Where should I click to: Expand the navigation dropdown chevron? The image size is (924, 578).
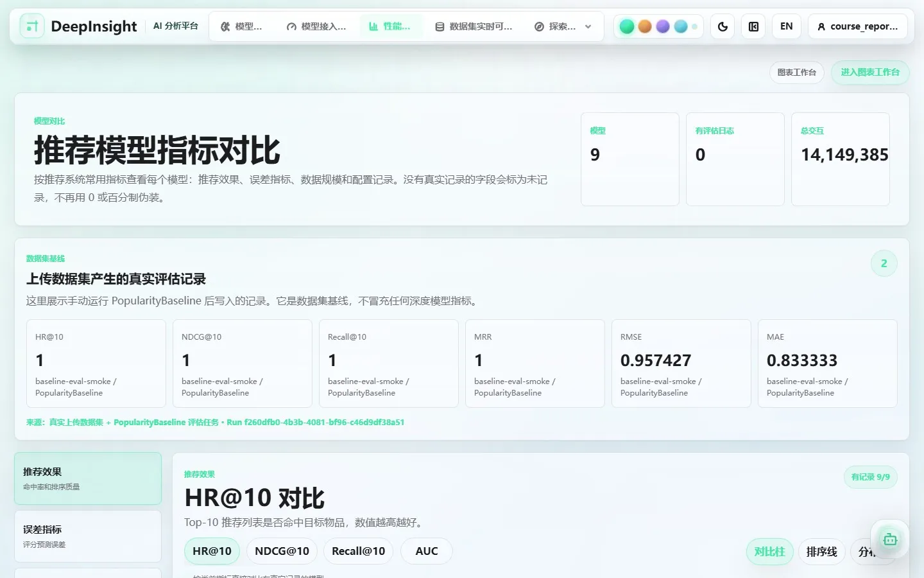[588, 26]
